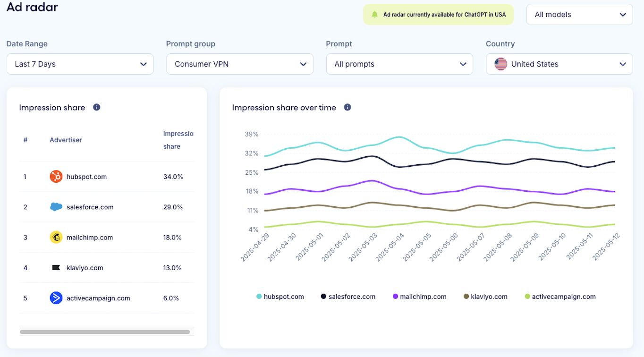Toggle hubspot.com series in the chart legend
Viewport: 644px width, 357px height.
coord(280,297)
